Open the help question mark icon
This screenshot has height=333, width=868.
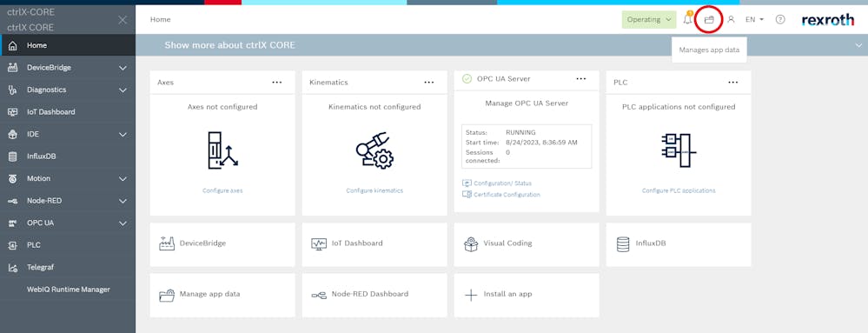(780, 19)
